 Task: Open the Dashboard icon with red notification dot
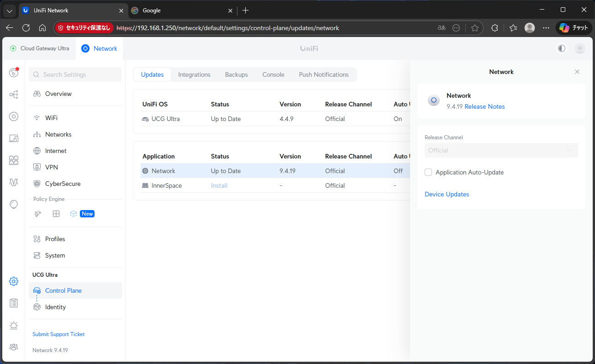(14, 73)
